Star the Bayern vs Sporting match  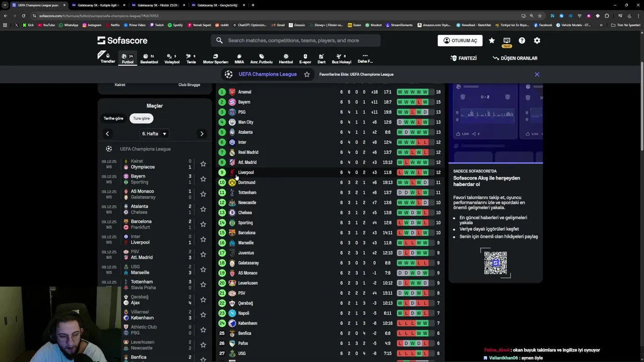click(203, 179)
